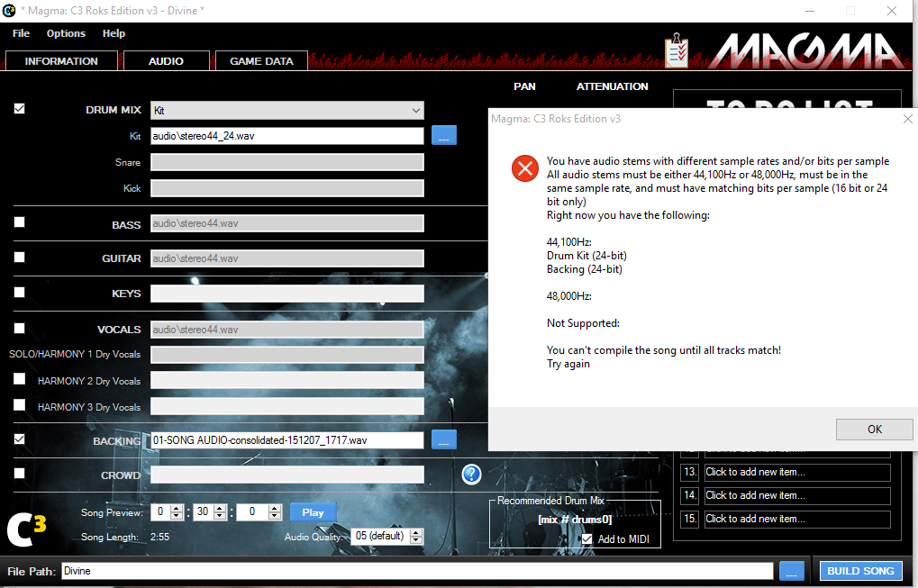918x588 pixels.
Task: Click the Solo/Harmony 1 Dry Vocals field
Action: click(286, 355)
